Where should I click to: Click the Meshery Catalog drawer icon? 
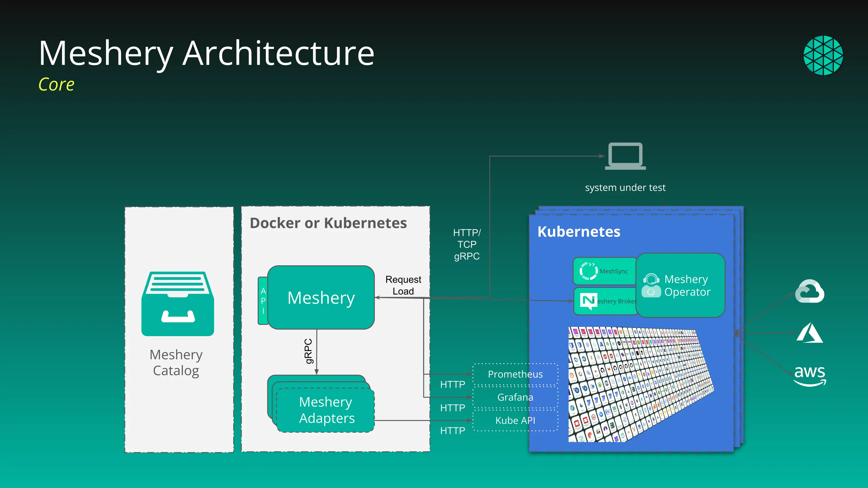[x=178, y=303]
